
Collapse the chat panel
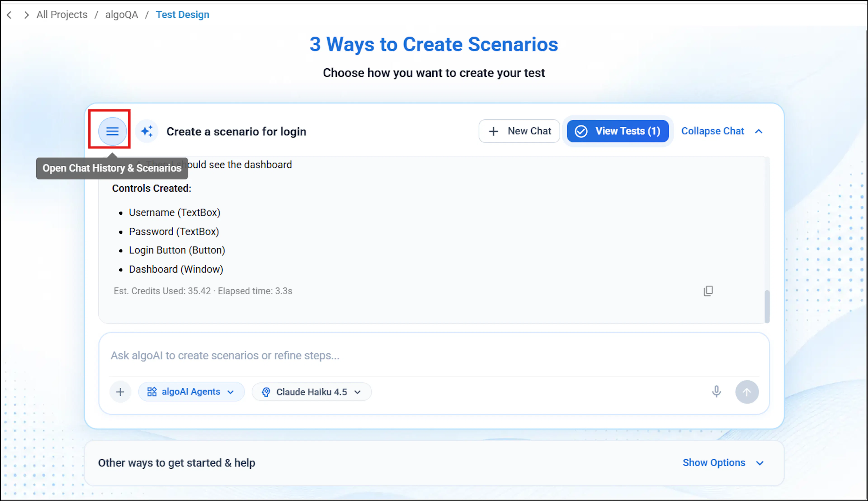tap(722, 131)
